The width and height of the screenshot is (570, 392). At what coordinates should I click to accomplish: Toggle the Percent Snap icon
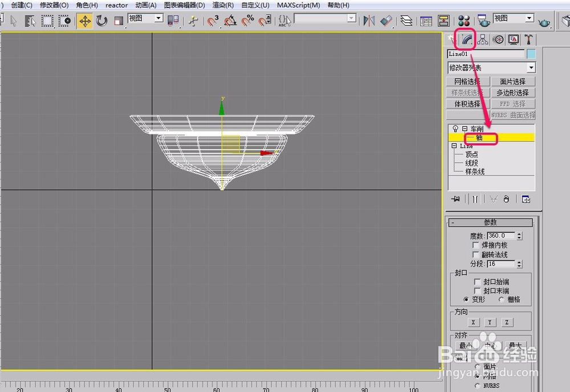tap(247, 21)
